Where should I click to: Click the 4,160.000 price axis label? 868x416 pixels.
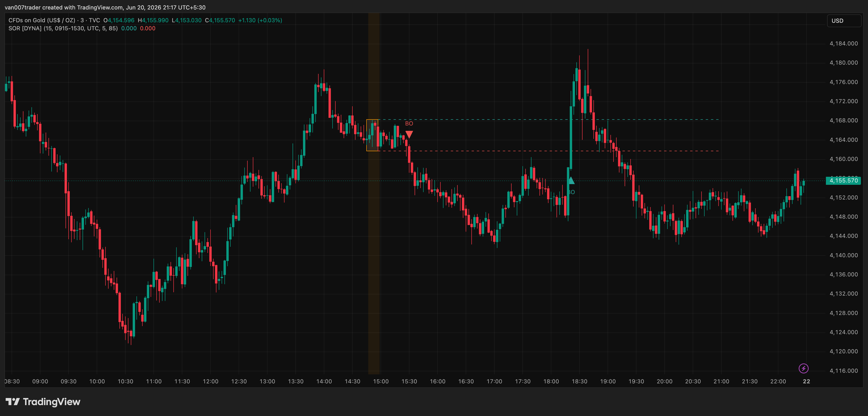coord(843,159)
